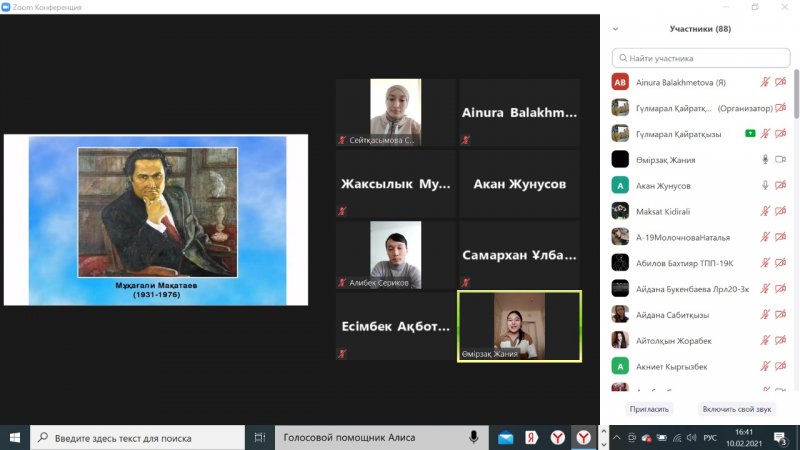Image resolution: width=800 pixels, height=450 pixels.
Task: Select Акан Жунусов video tile
Action: coord(519,184)
